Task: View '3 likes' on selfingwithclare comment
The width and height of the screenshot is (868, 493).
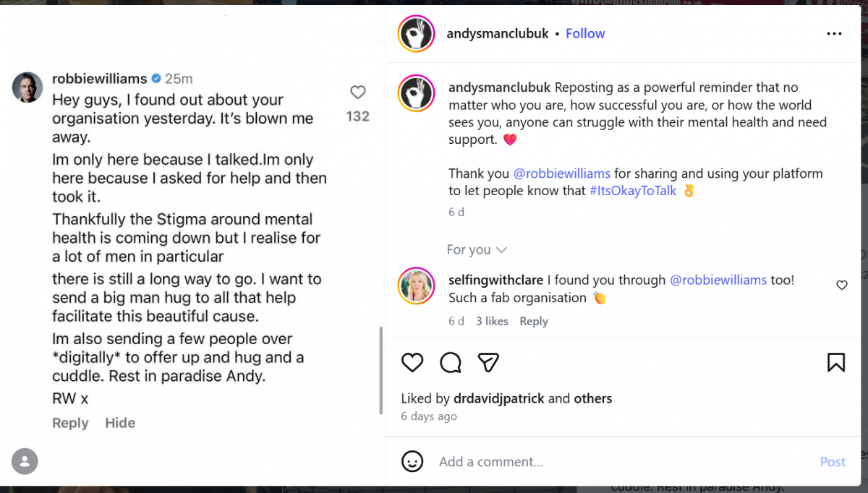Action: 492,321
